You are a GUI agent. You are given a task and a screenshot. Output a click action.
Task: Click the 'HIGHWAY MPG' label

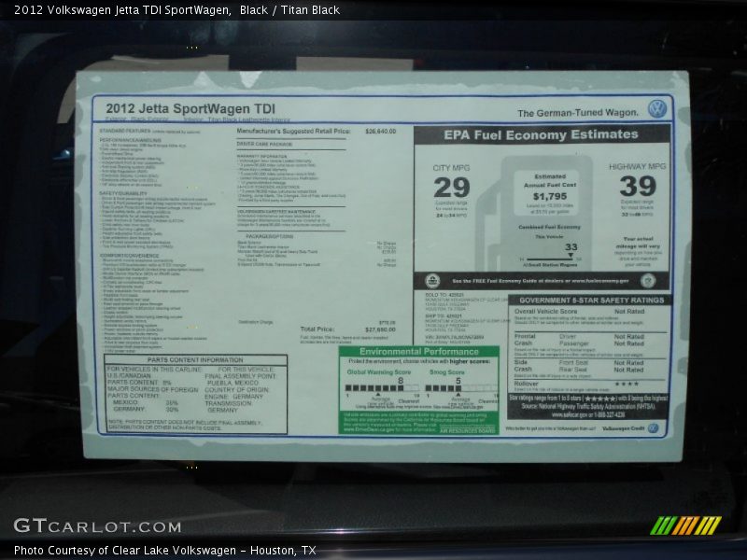638,166
